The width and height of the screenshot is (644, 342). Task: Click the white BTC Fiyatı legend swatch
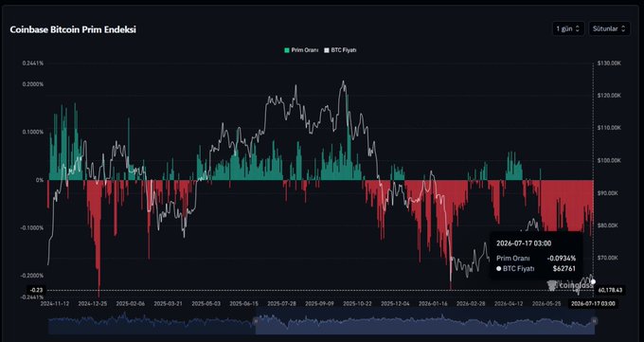coord(327,50)
